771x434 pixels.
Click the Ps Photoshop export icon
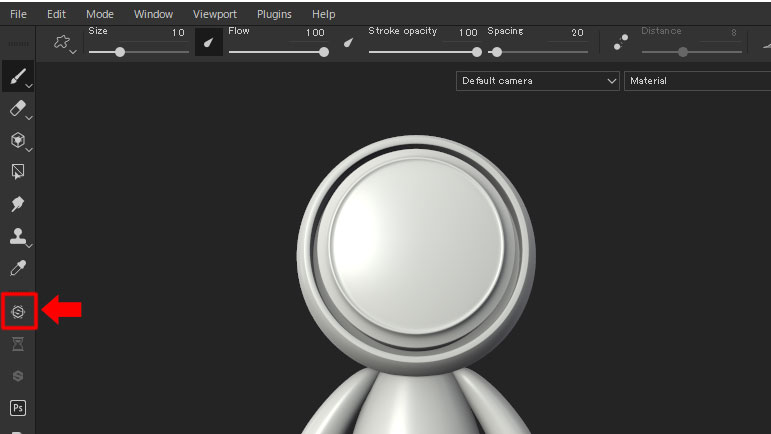18,408
